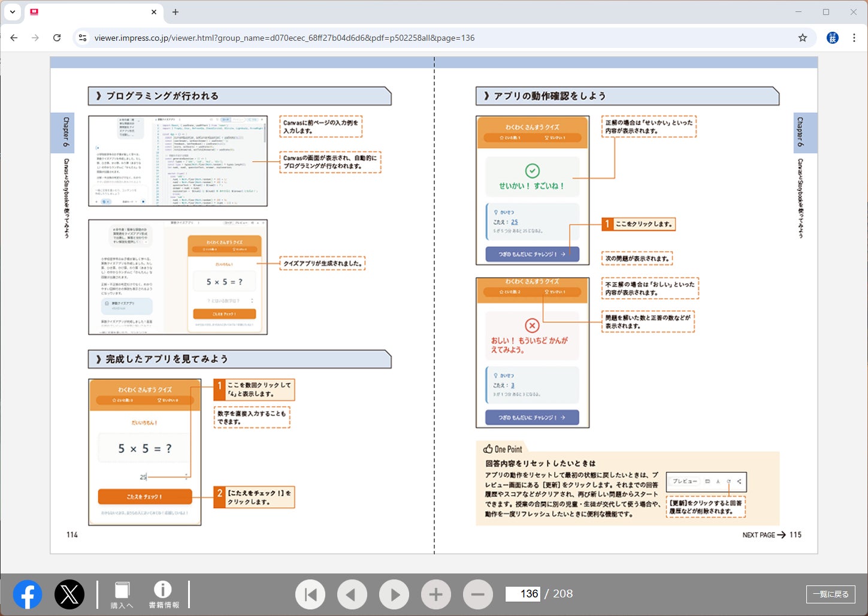The height and width of the screenshot is (616, 868).
Task: Click the browser back button
Action: coord(14,38)
